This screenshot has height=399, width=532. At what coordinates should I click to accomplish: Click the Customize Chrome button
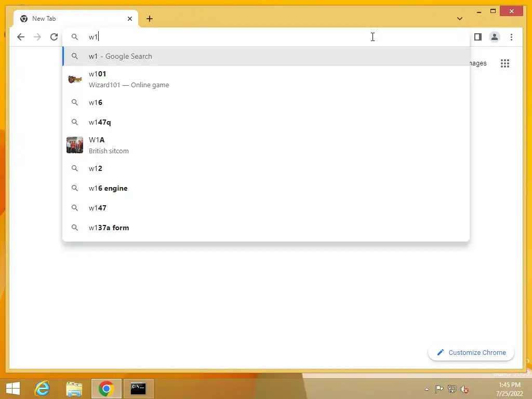click(x=471, y=353)
